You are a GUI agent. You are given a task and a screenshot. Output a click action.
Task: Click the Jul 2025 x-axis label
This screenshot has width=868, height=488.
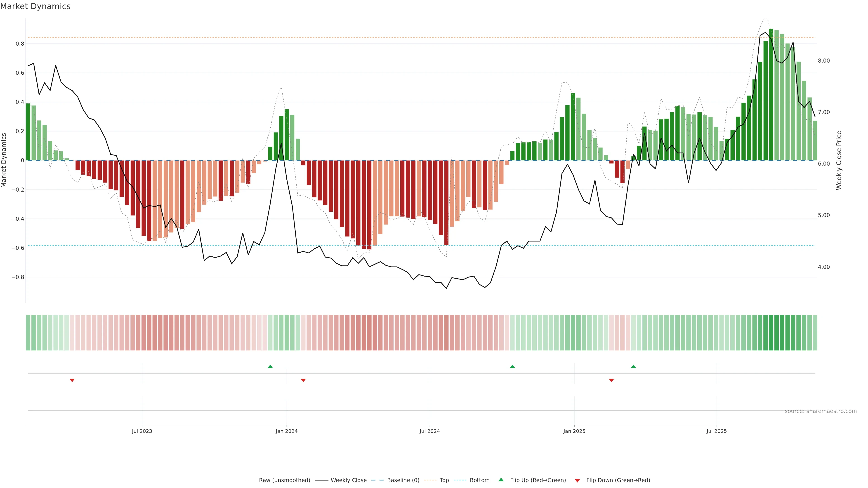tap(717, 431)
